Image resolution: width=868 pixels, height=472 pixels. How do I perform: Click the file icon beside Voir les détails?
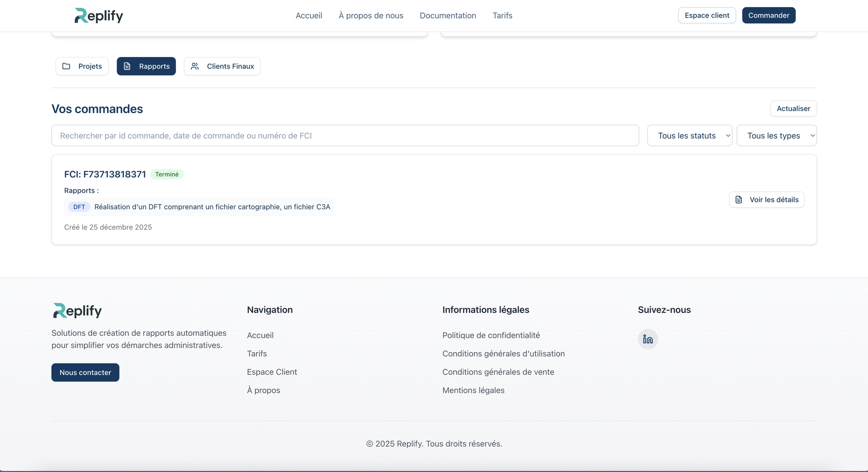(x=739, y=200)
